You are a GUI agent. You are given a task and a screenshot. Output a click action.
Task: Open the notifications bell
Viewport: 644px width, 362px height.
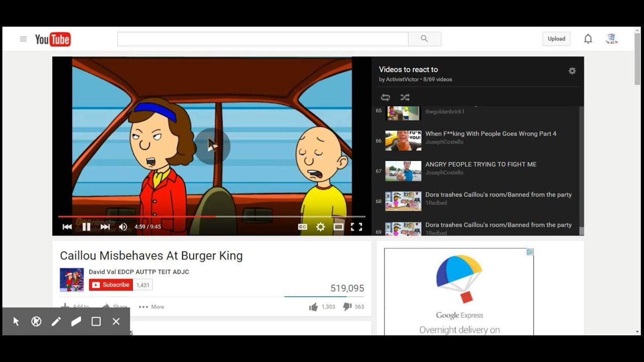588,39
